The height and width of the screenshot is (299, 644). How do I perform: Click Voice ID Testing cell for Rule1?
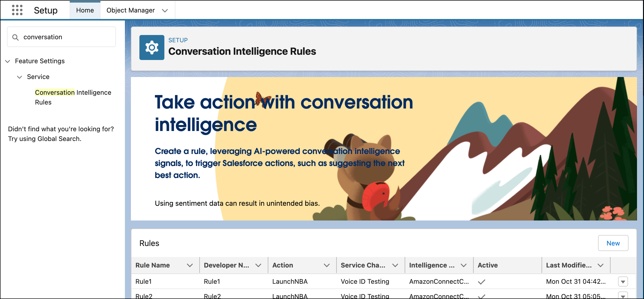point(365,282)
